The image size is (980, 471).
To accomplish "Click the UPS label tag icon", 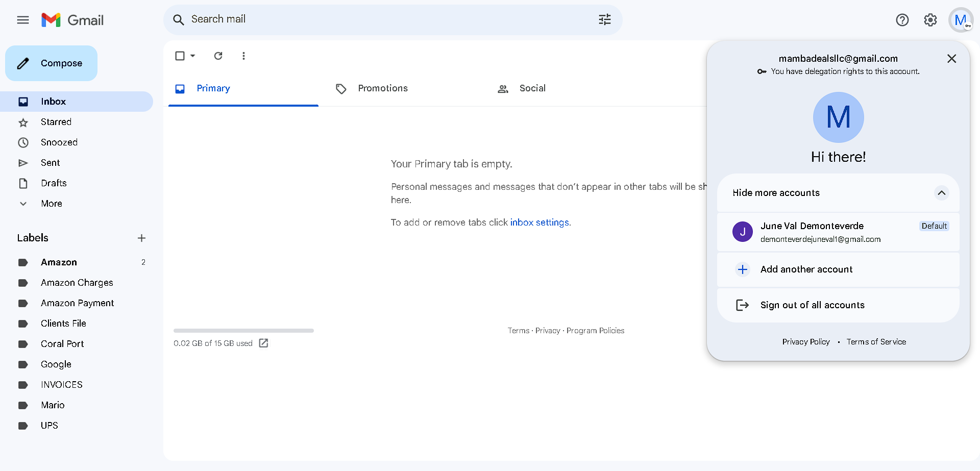I will [x=23, y=426].
